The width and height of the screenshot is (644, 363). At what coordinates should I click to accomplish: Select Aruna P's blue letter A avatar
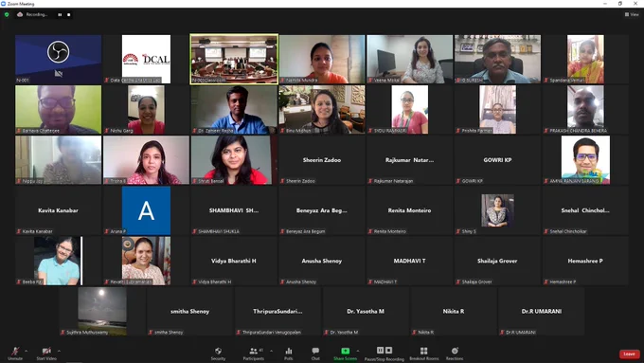tap(146, 210)
